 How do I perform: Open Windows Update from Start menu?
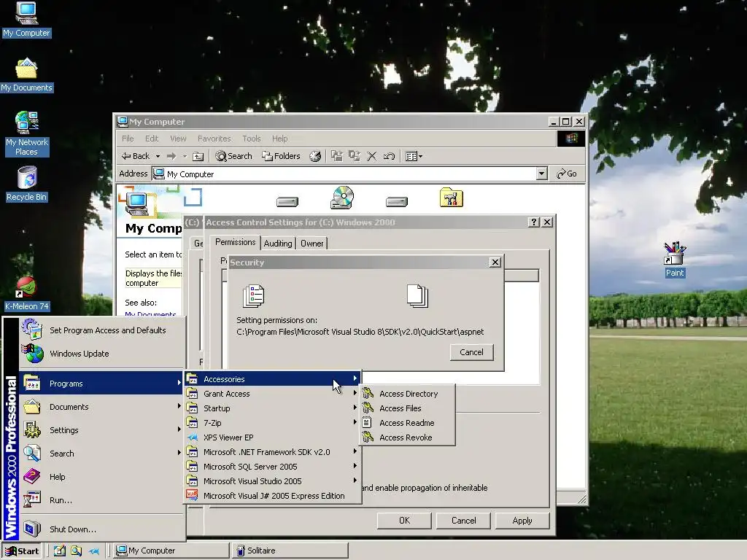102,354
